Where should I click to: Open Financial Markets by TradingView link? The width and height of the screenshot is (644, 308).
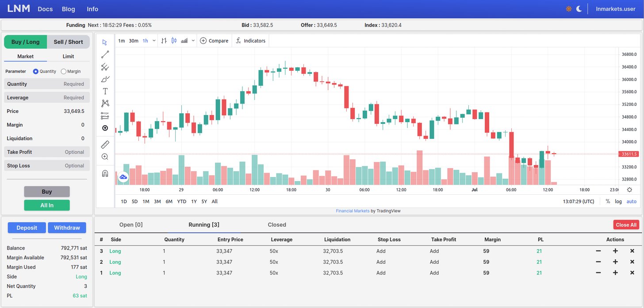353,211
